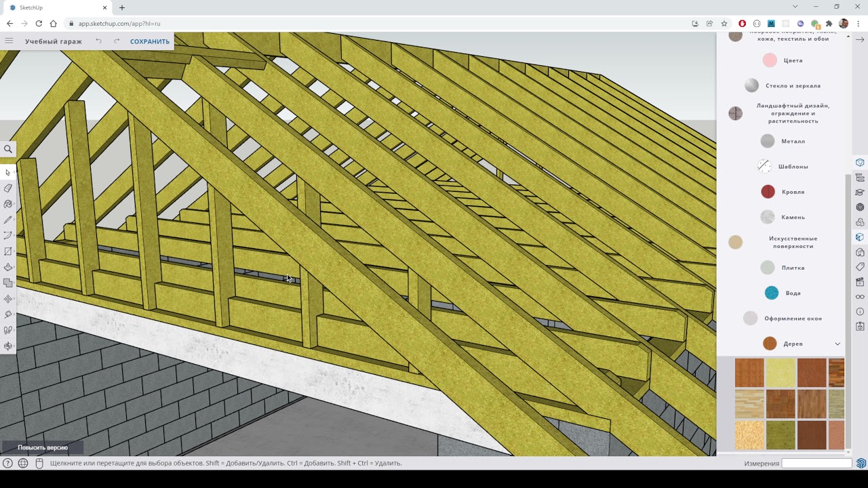Open the search tool magnifier
The width and height of the screenshot is (868, 488).
pos(8,149)
